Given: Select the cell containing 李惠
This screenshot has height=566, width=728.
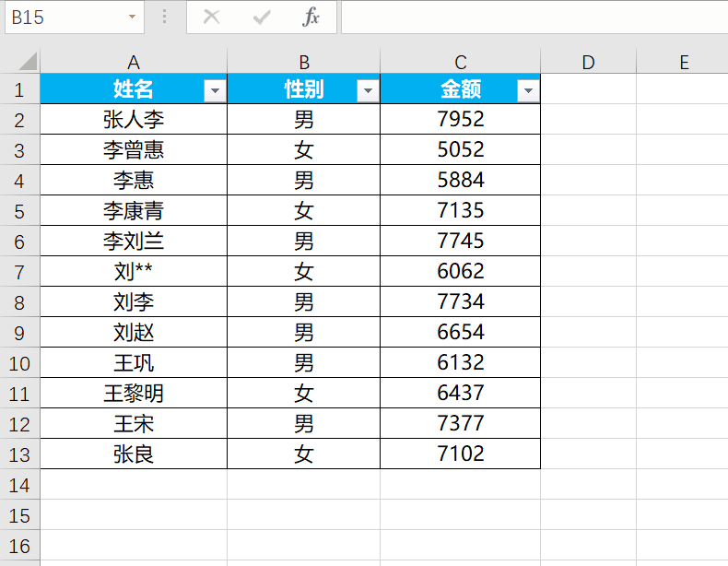Looking at the screenshot, I should [134, 180].
